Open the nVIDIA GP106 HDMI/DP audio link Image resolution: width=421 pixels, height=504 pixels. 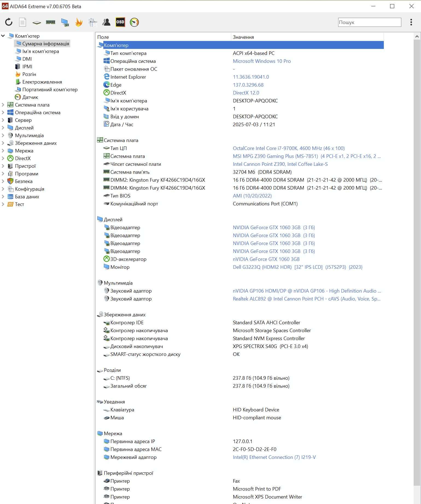[x=307, y=291]
